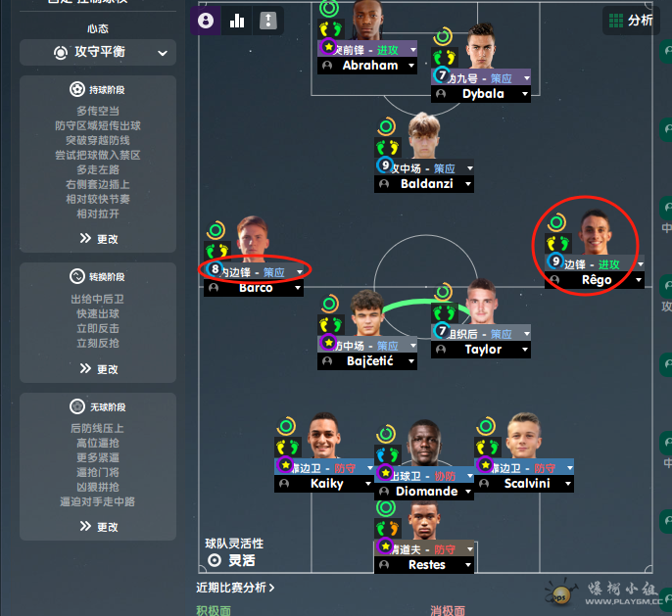Open Scalvini's player selection dropdown
The height and width of the screenshot is (616, 672).
(568, 484)
